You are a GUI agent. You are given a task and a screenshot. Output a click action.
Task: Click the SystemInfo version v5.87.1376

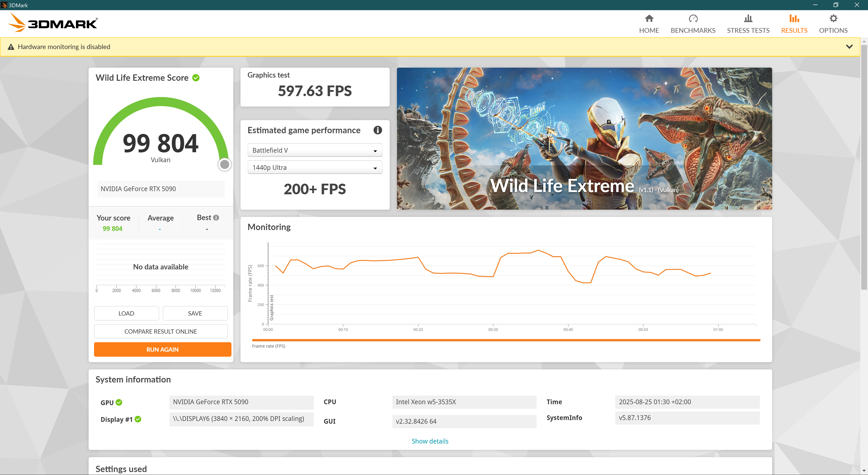(687, 418)
